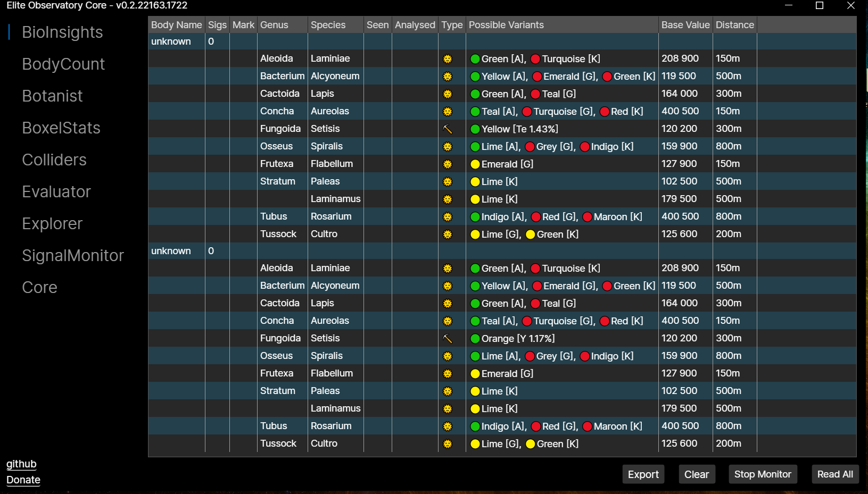
Task: Select the first 'unknown' body row
Action: [x=502, y=41]
